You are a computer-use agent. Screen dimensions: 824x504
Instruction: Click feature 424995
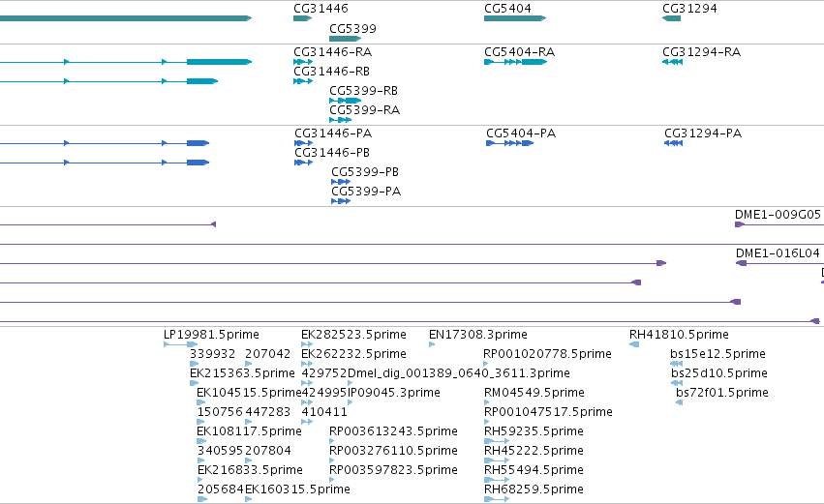coord(307,402)
